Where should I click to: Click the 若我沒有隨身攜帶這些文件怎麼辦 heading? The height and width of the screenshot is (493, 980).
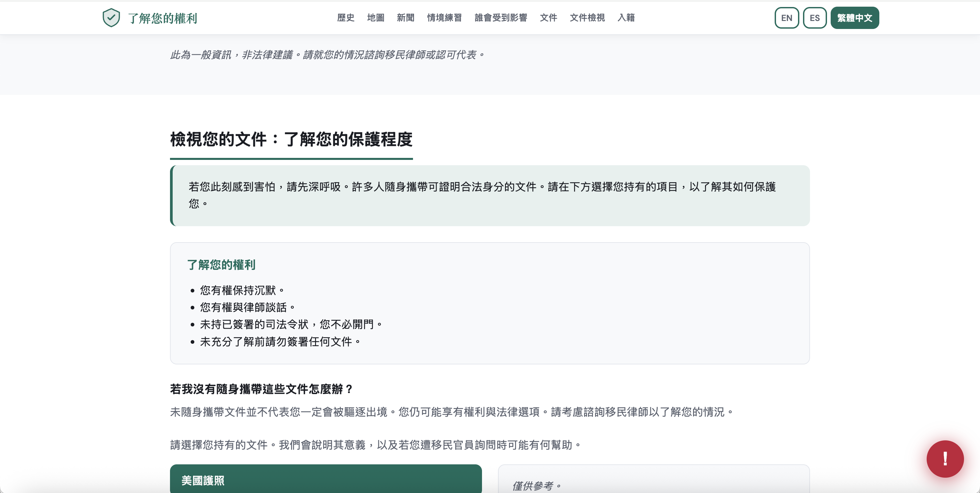point(261,389)
